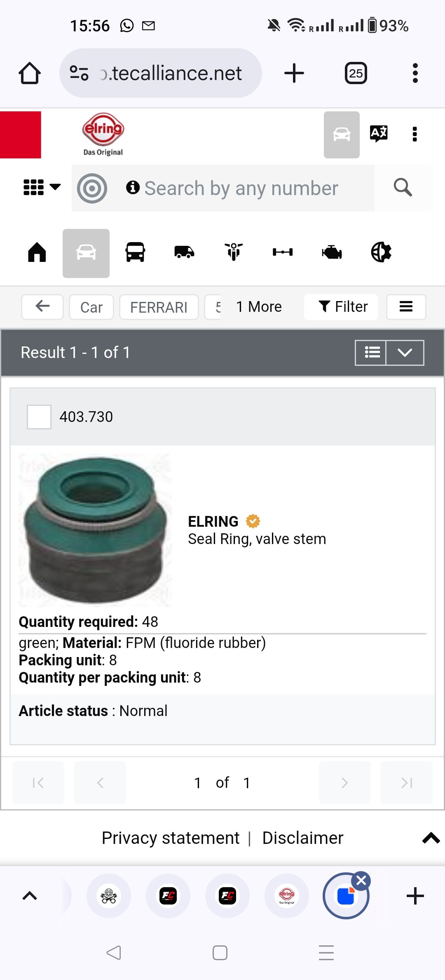This screenshot has height=980, width=445.
Task: Select the Car breadcrumb item
Action: (x=91, y=307)
